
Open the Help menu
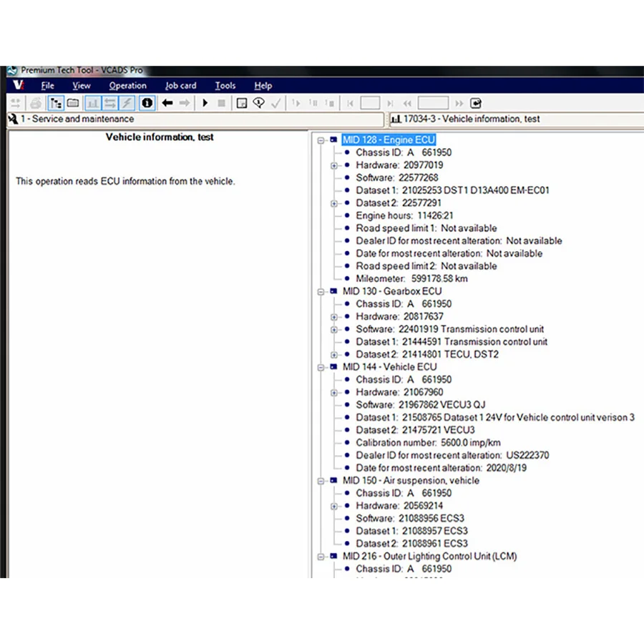(x=263, y=85)
